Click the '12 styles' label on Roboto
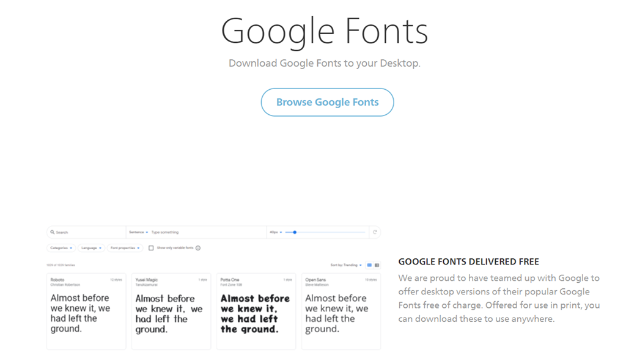Viewport: 626px width, 364px height. [x=116, y=280]
